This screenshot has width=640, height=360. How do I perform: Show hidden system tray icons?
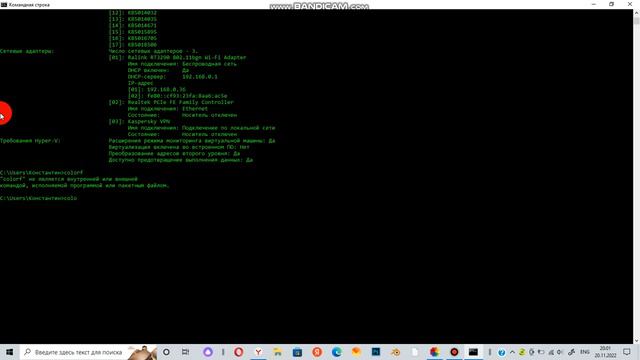tap(512, 352)
